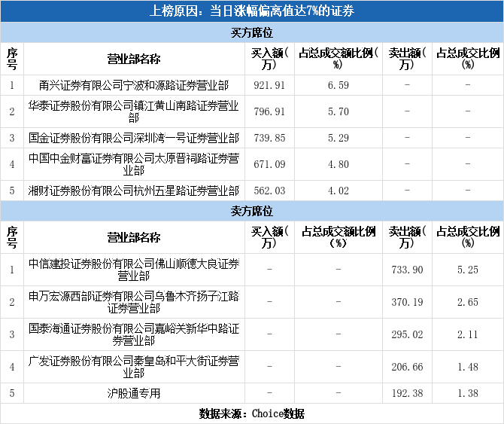Click sell amount 370.19
The height and width of the screenshot is (424, 504).
407,302
